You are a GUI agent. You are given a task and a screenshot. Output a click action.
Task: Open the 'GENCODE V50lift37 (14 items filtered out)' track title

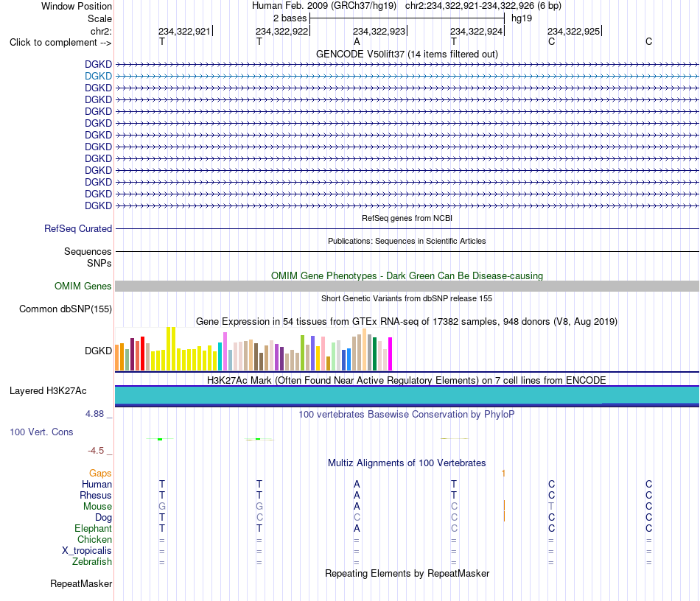click(x=407, y=54)
